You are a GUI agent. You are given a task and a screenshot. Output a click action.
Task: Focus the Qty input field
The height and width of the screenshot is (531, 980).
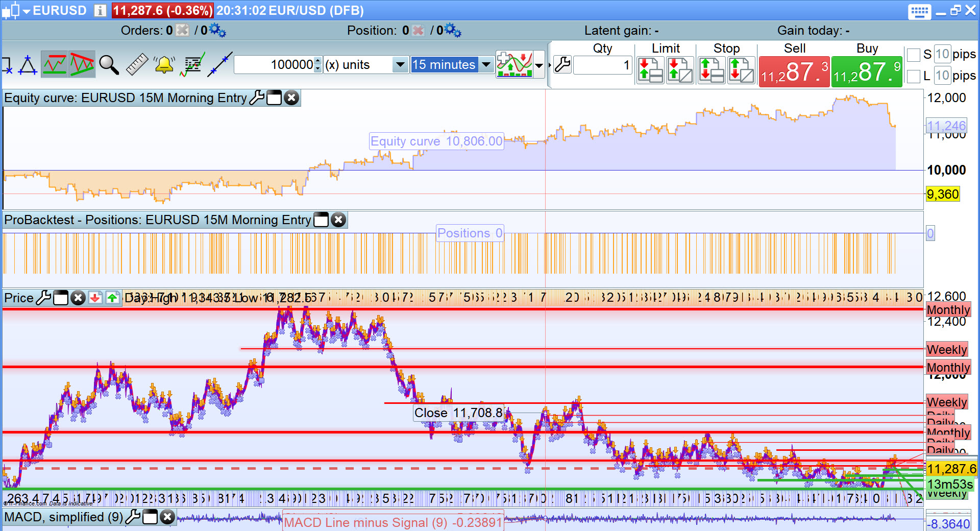[603, 65]
